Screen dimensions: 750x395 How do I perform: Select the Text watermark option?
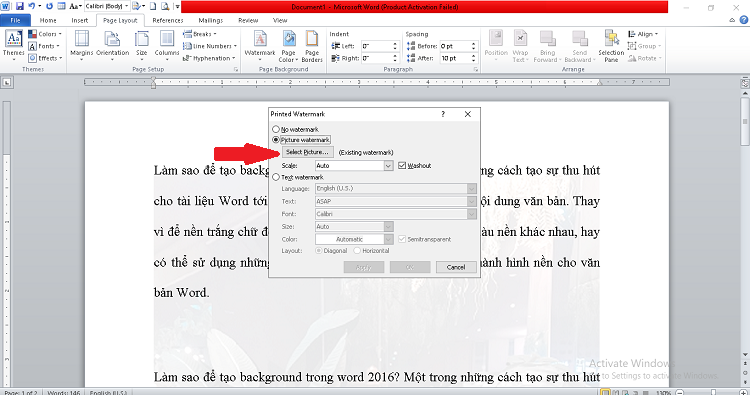tap(298, 177)
